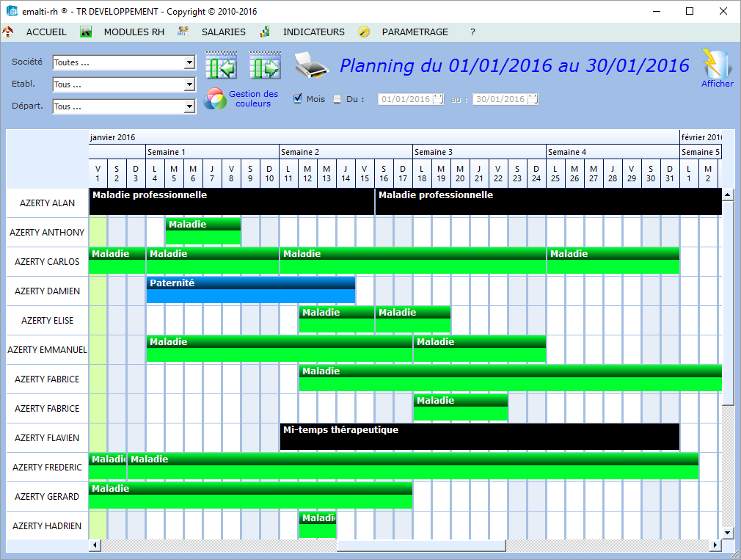Click the vertical scrollbar down arrow
The image size is (741, 560).
pyautogui.click(x=728, y=533)
